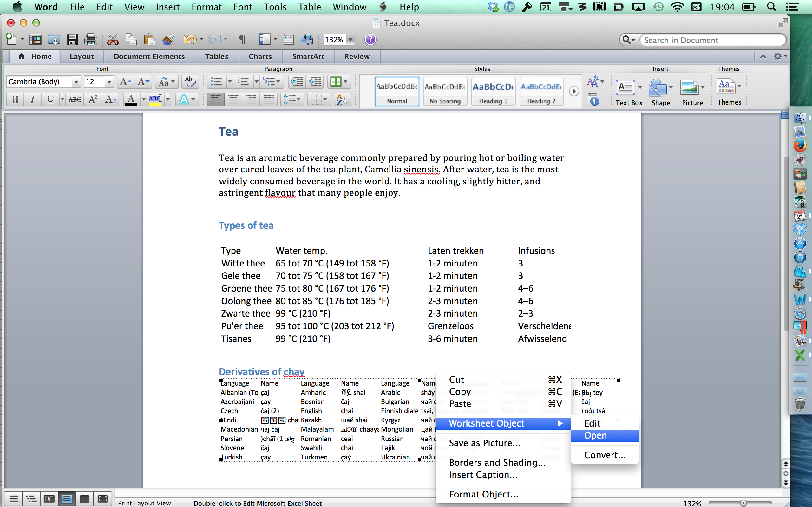
Task: Click Format Object in context menu
Action: [x=483, y=494]
